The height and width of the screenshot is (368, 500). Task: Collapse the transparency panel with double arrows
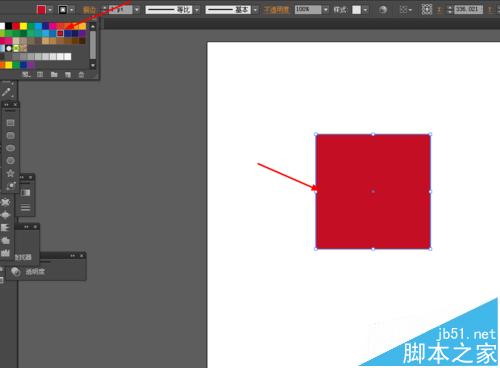pos(73,256)
